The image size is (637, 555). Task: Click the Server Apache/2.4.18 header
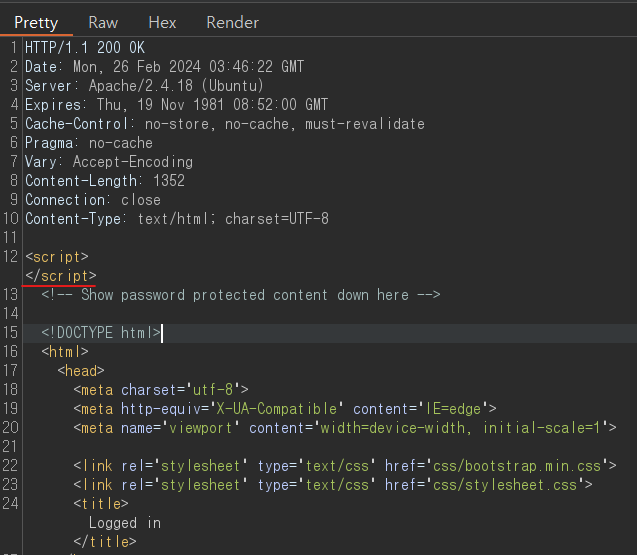click(144, 86)
